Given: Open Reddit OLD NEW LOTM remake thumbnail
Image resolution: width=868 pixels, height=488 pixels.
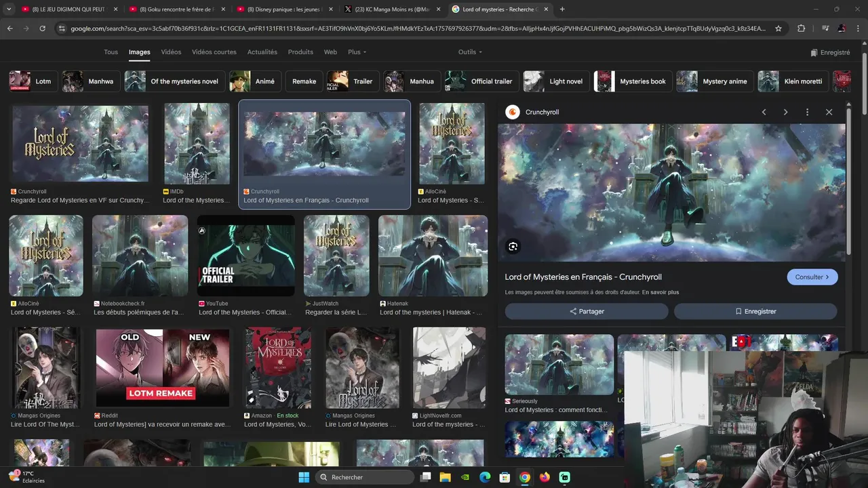Looking at the screenshot, I should 162,368.
